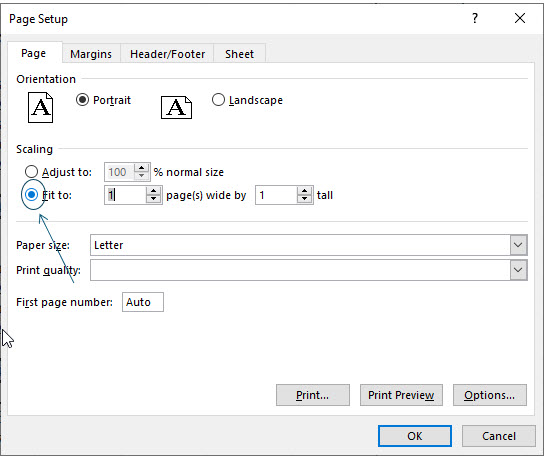This screenshot has height=458, width=546.
Task: Click the pages wide input field
Action: [x=126, y=195]
